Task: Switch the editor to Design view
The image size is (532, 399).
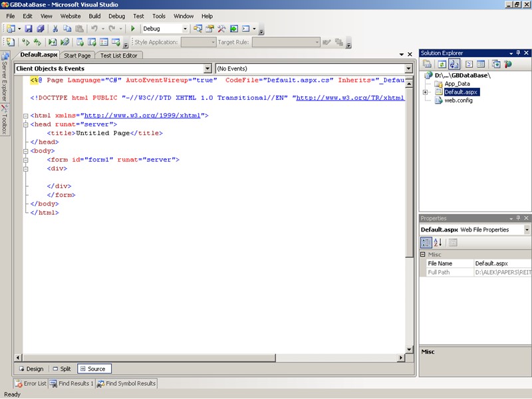Action: tap(31, 368)
